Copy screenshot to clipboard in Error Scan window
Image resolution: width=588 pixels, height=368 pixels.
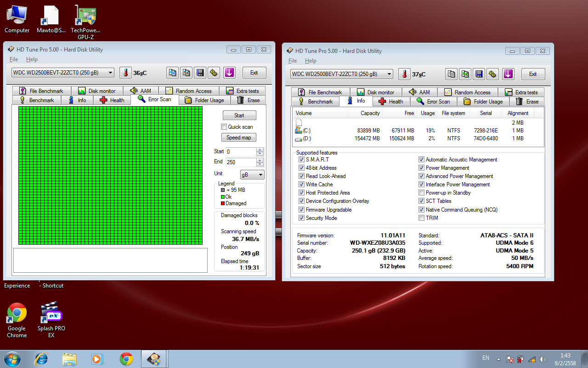point(186,73)
